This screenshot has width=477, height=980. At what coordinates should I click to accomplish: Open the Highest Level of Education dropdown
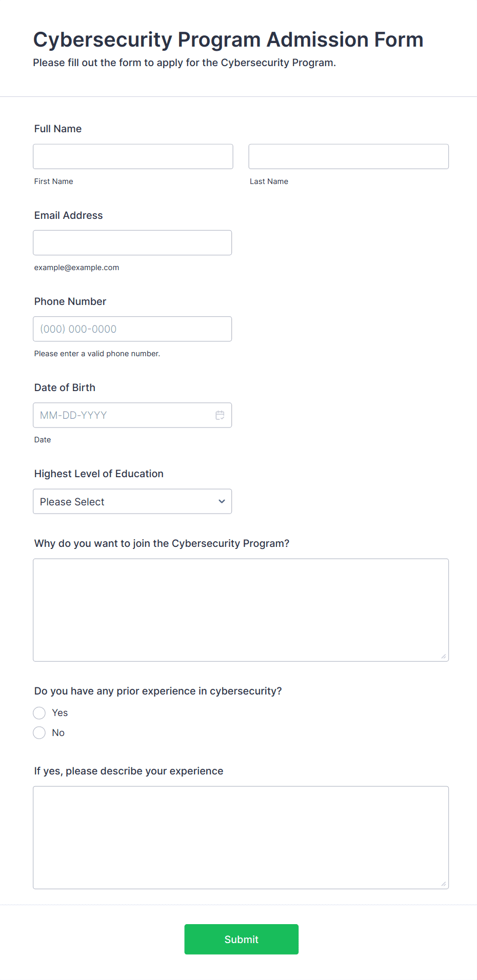click(132, 501)
